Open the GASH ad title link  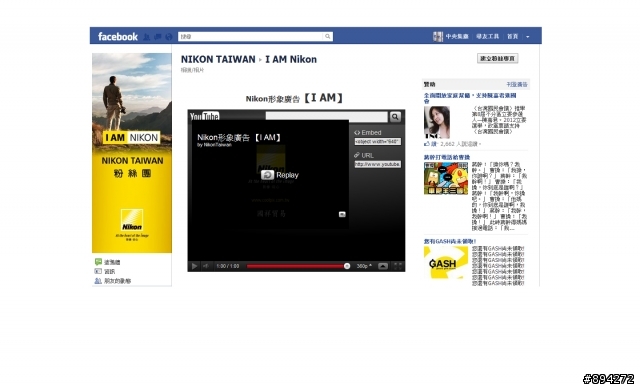click(x=450, y=241)
